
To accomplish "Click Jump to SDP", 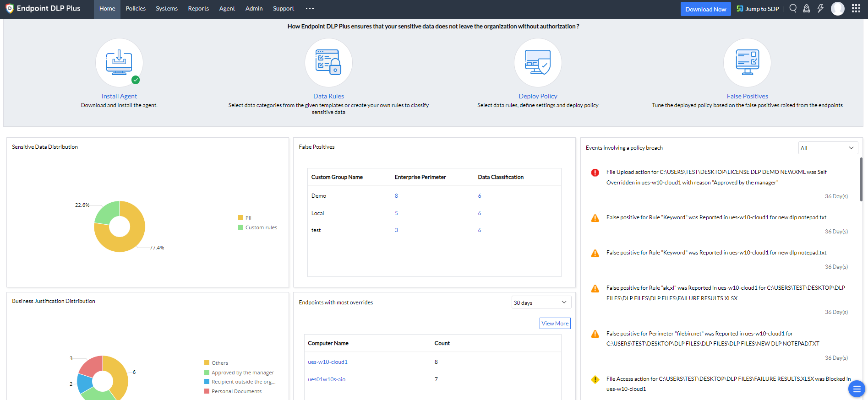I will [x=758, y=9].
